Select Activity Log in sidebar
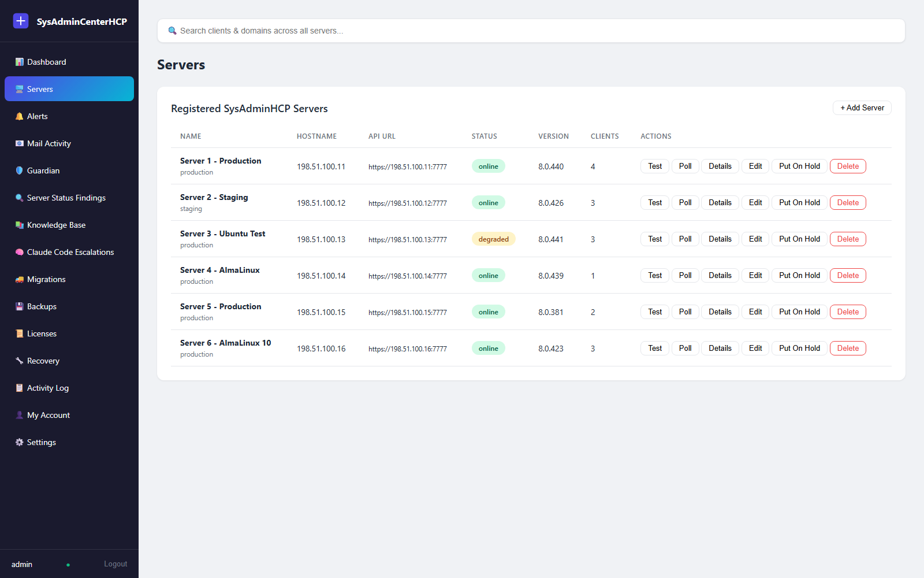 pos(69,388)
